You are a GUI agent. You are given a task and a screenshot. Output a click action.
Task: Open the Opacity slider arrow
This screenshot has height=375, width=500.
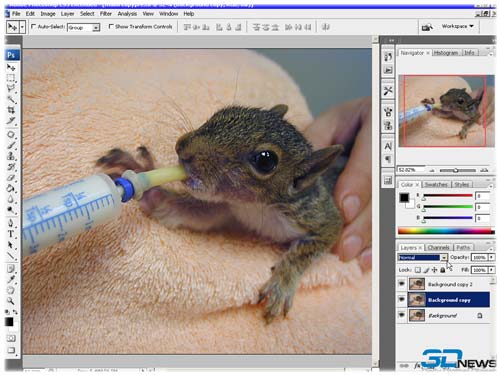click(491, 257)
